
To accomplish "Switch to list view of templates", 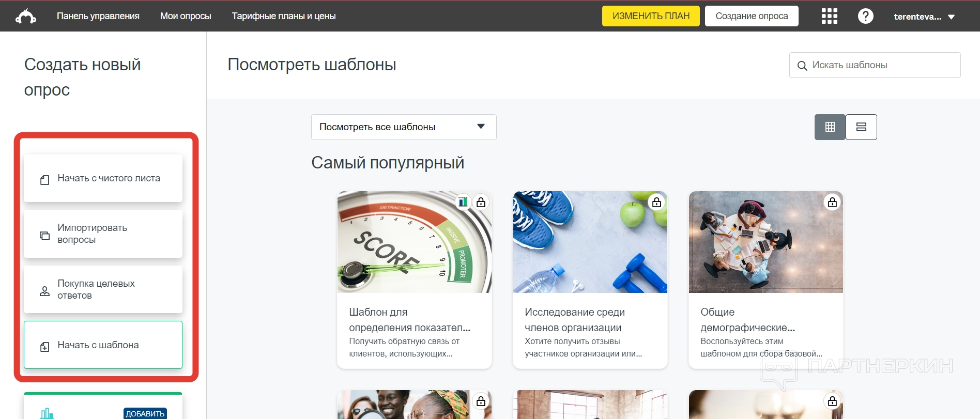I will (x=861, y=127).
